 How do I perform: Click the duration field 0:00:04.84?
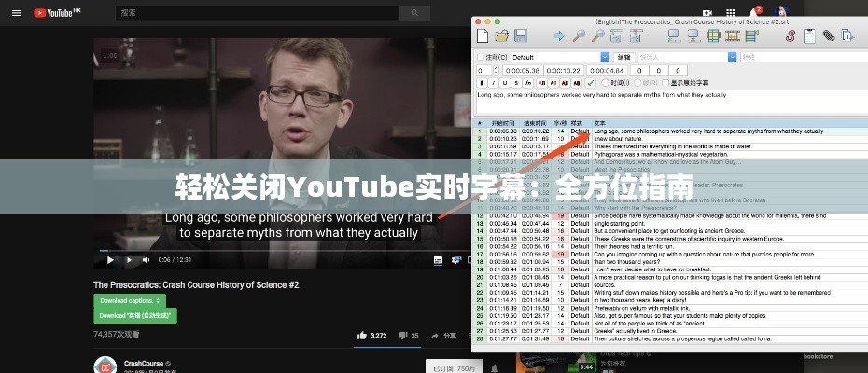click(608, 70)
